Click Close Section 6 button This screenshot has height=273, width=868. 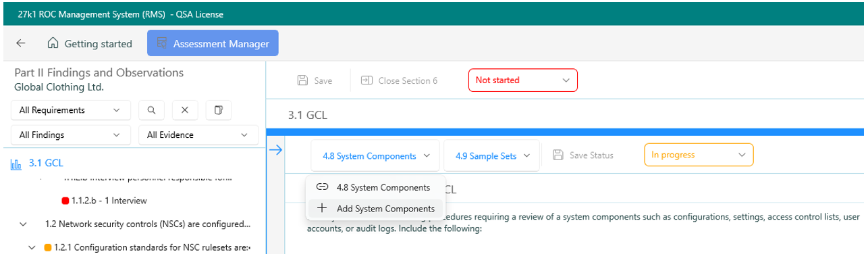[x=399, y=80]
